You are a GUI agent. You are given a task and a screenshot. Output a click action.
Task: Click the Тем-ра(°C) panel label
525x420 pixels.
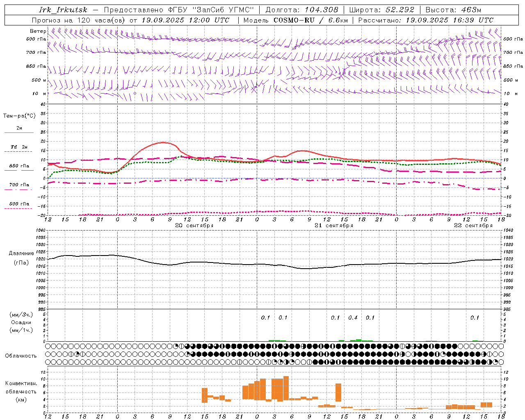pyautogui.click(x=19, y=116)
